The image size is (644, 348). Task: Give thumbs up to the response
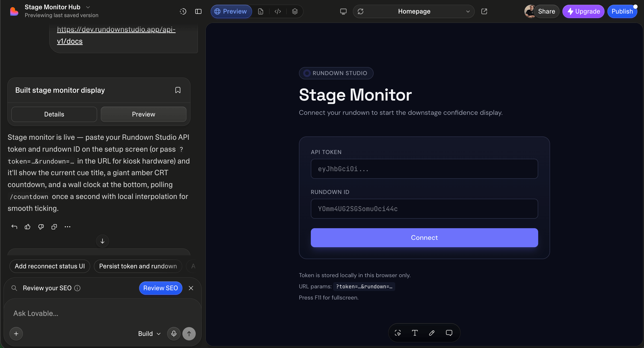tap(28, 227)
